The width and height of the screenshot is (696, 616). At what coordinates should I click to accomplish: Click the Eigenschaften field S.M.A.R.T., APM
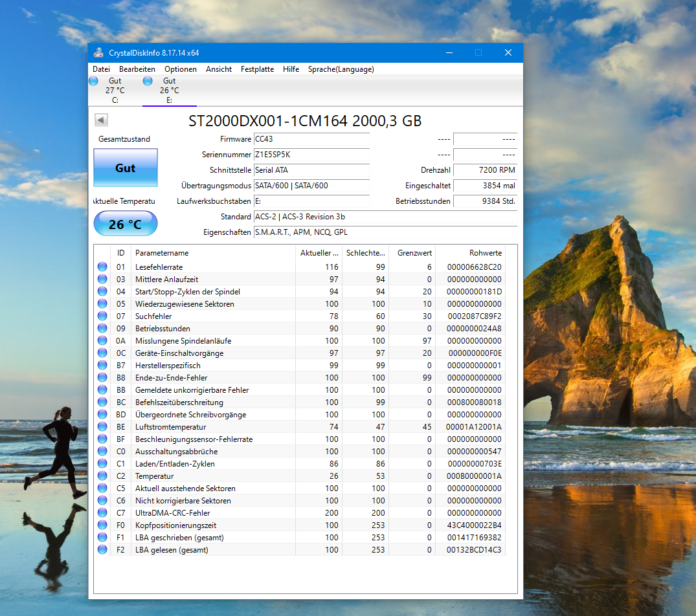[385, 232]
